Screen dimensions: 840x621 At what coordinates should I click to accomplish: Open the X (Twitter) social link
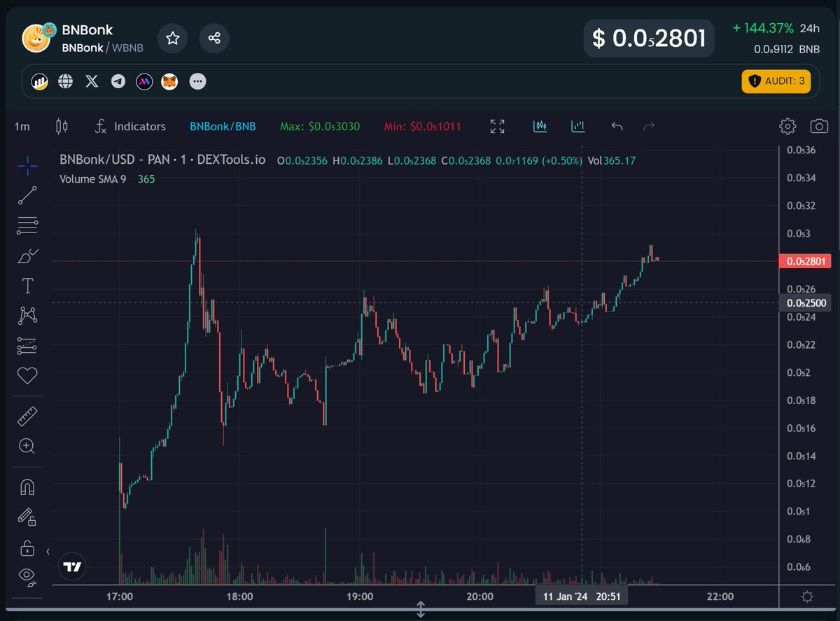92,82
